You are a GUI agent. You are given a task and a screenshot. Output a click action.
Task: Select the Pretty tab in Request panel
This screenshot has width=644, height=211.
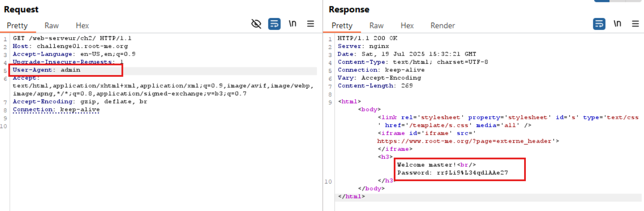click(17, 26)
